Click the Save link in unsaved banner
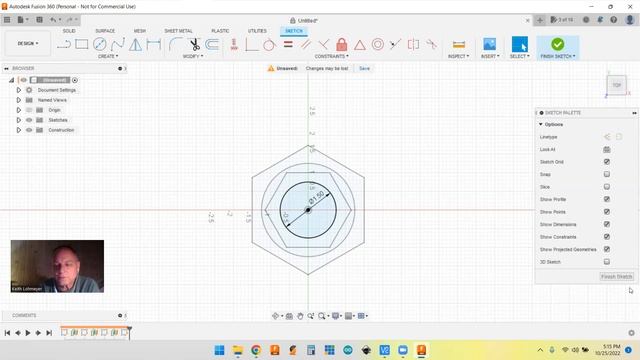640x360 pixels. click(364, 69)
